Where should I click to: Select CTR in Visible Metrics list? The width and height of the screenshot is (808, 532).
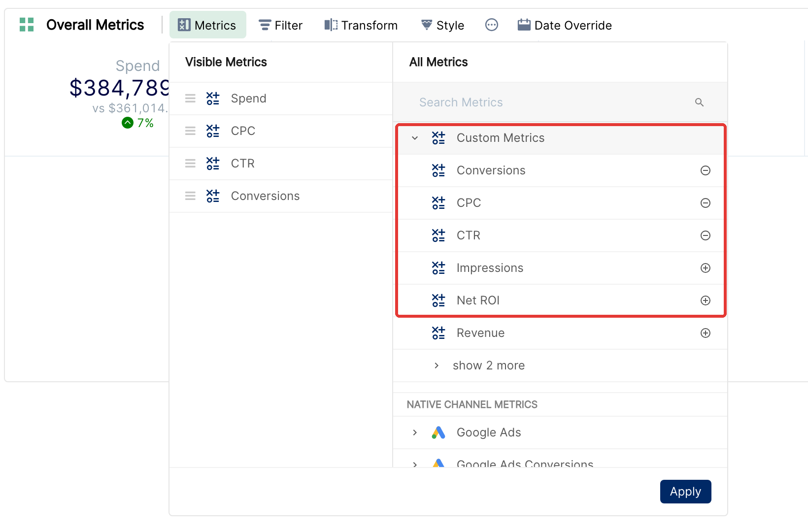click(281, 164)
